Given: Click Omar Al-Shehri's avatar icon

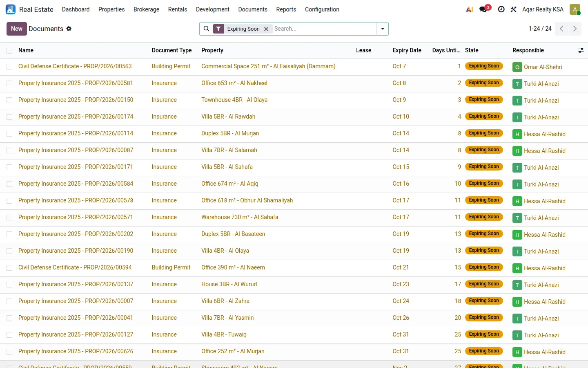Looking at the screenshot, I should [x=517, y=67].
